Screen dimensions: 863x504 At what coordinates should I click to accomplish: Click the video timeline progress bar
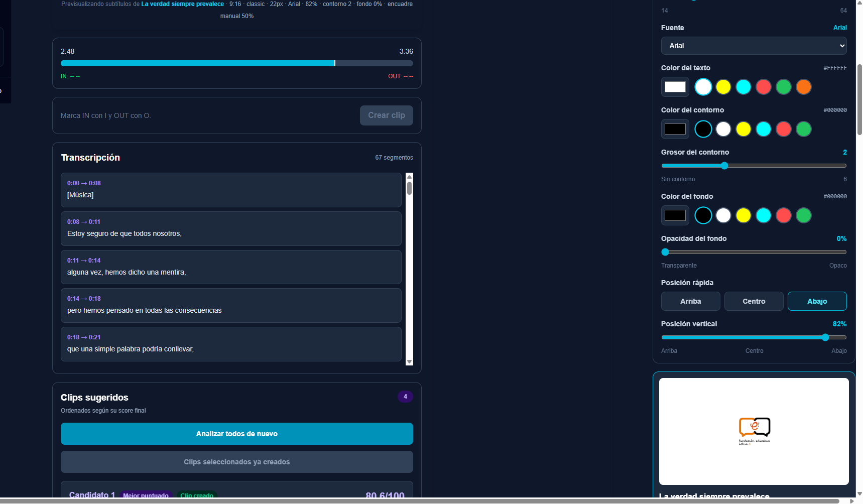click(x=237, y=63)
